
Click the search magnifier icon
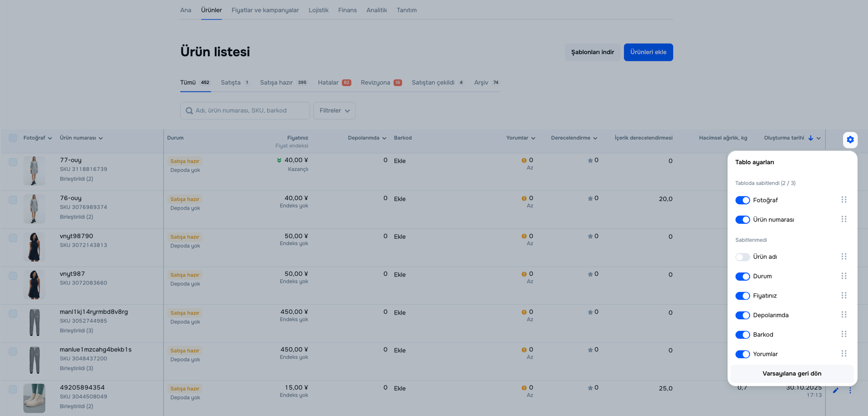coord(189,111)
